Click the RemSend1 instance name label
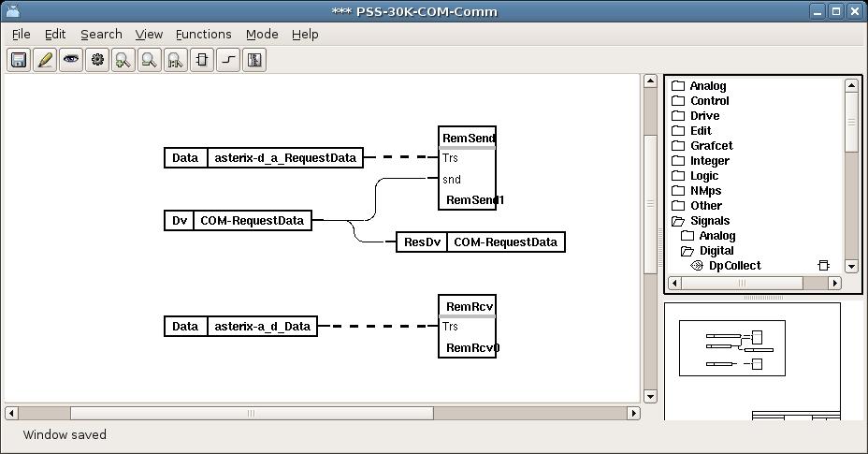Viewport: 868px width, 454px height. [475, 200]
